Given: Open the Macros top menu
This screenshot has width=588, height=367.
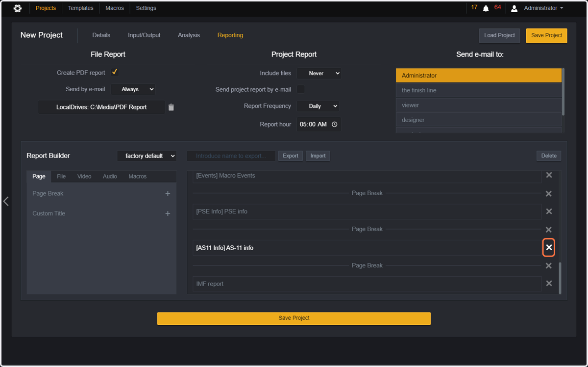Looking at the screenshot, I should click(x=115, y=8).
